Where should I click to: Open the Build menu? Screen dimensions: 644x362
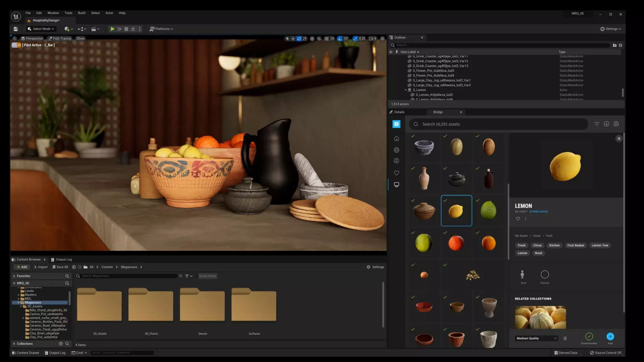click(81, 13)
